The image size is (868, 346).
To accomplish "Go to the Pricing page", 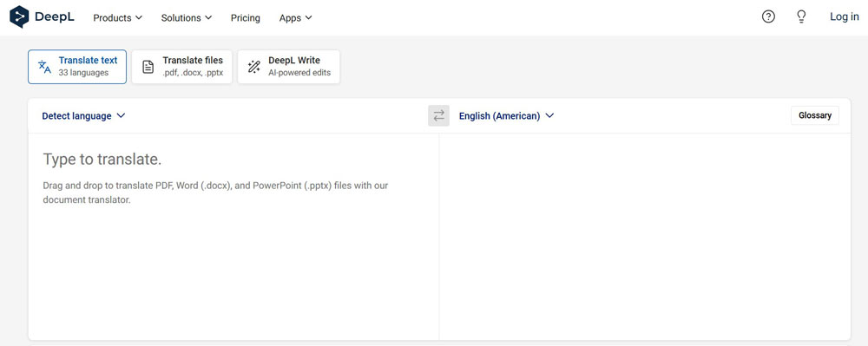I will click(x=246, y=17).
